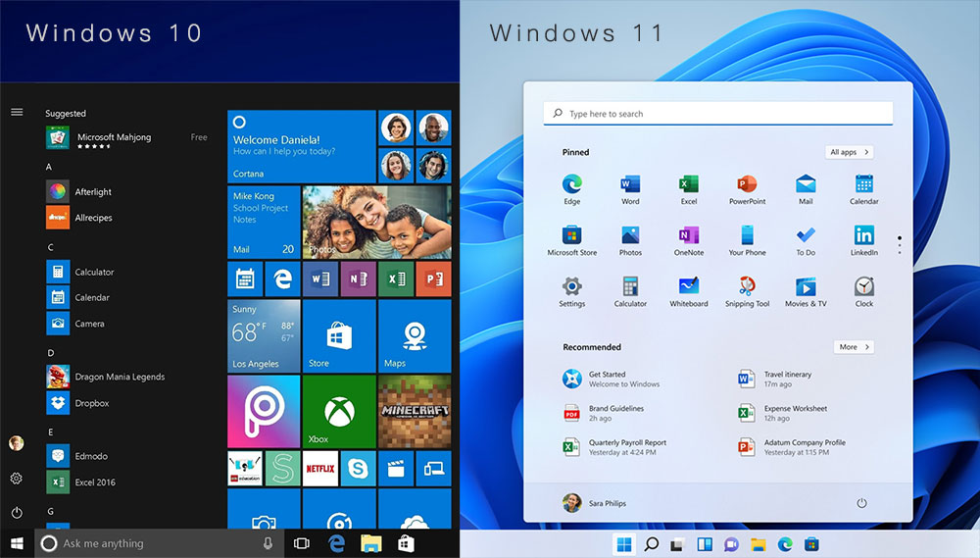Open Travel itinerary recommended document
The height and width of the screenshot is (558, 980).
[x=774, y=380]
